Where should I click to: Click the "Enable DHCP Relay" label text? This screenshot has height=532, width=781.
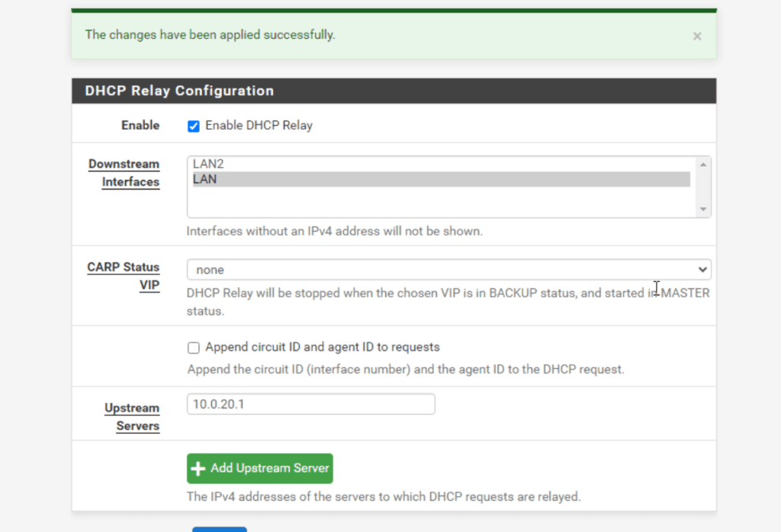pos(259,126)
